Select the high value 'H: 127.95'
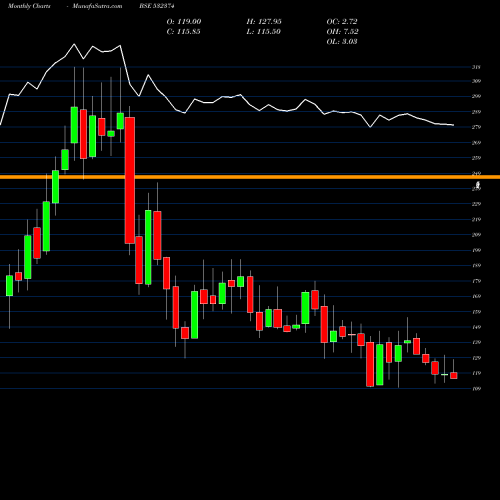Screen dimensions: 500x500 (264, 21)
